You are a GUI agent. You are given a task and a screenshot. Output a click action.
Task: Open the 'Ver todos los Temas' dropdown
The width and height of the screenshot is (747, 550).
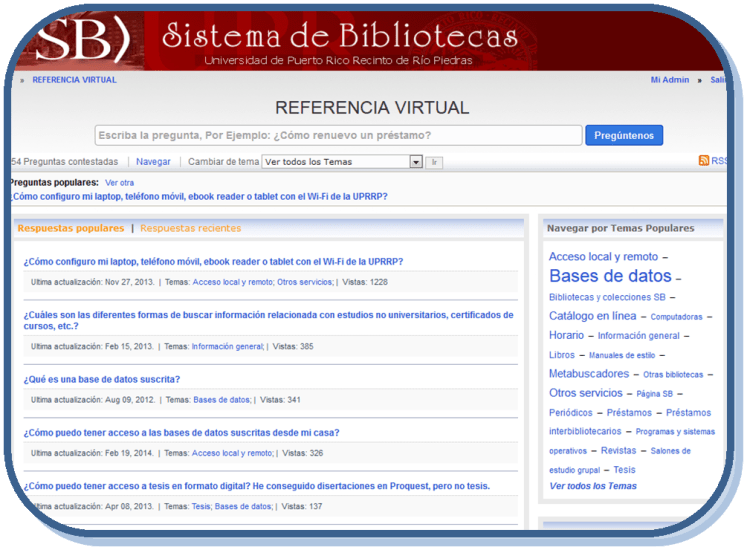[342, 162]
